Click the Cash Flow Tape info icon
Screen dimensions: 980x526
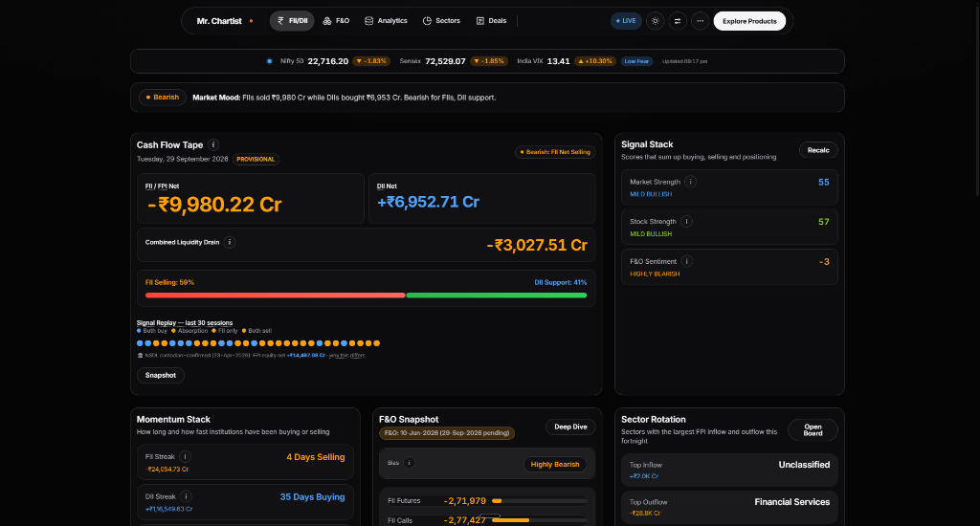point(213,145)
